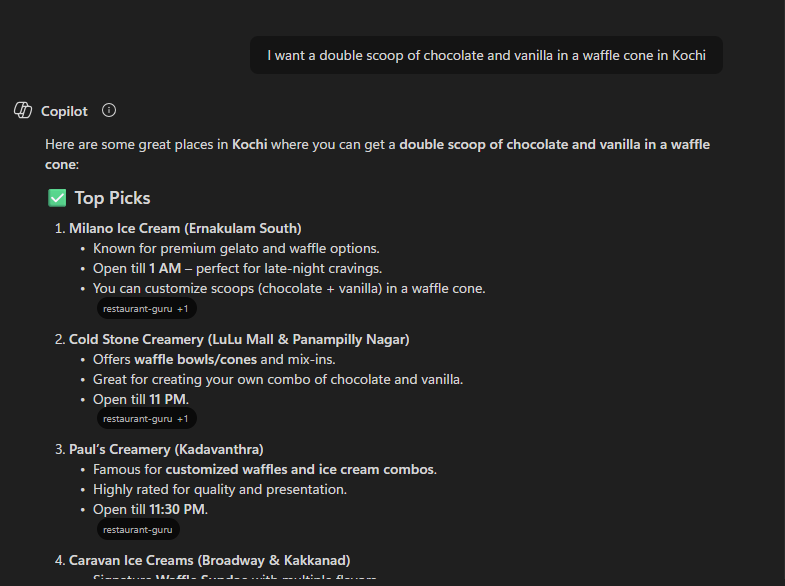Image resolution: width=785 pixels, height=586 pixels.
Task: Click the user's double scoop message bubble
Action: click(486, 55)
